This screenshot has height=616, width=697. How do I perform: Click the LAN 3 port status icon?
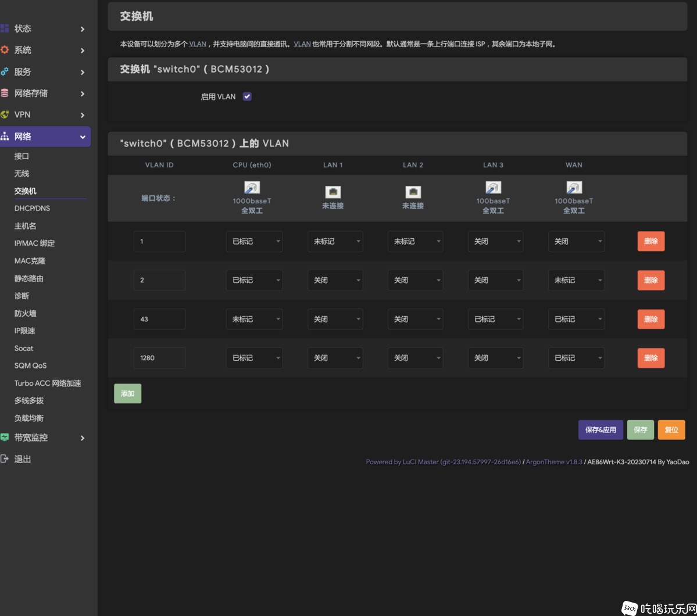pyautogui.click(x=493, y=188)
